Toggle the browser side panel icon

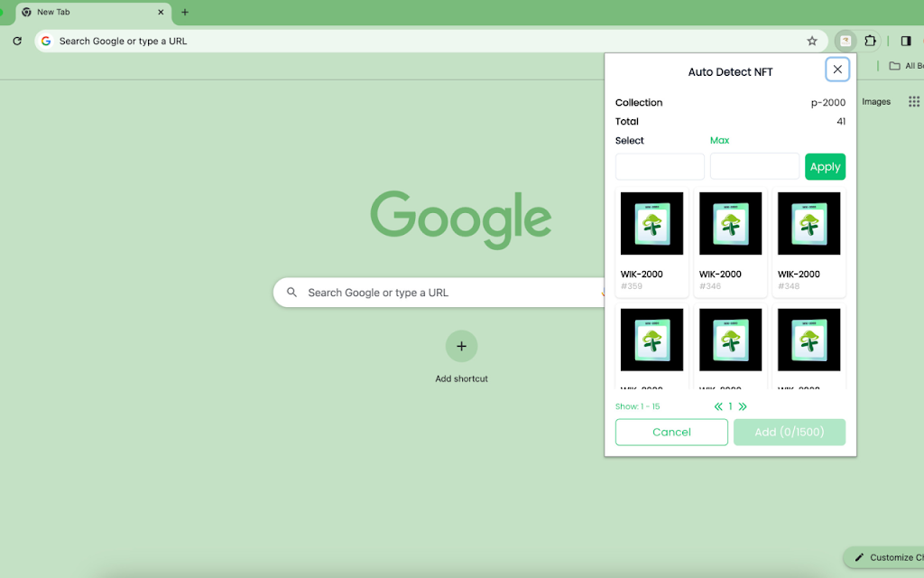click(906, 41)
